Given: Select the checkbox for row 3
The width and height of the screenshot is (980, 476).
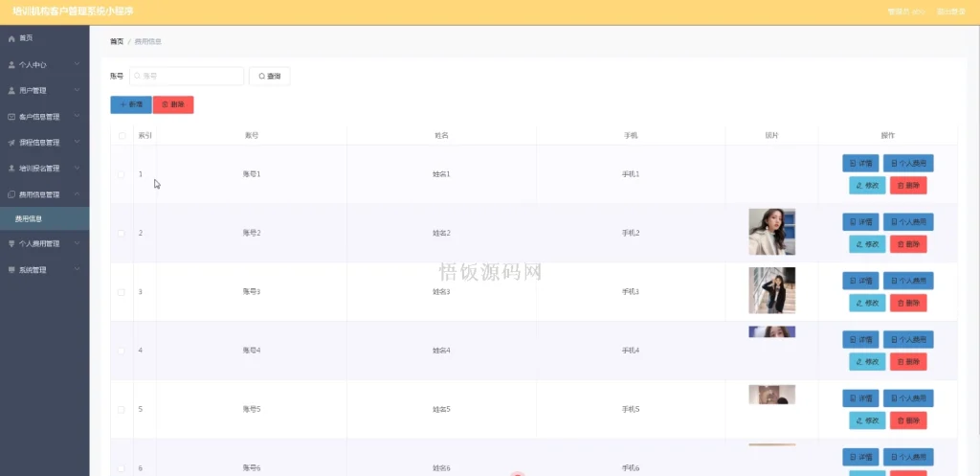Looking at the screenshot, I should click(x=122, y=291).
